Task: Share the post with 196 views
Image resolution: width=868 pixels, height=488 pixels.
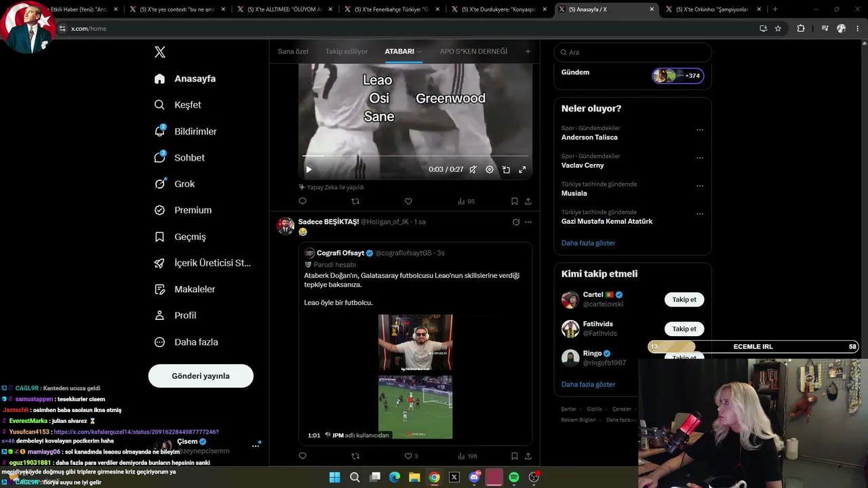Action: tap(528, 456)
